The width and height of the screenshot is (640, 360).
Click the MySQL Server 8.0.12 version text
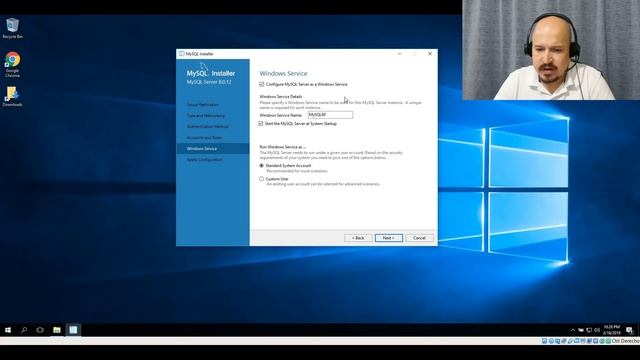click(x=209, y=82)
